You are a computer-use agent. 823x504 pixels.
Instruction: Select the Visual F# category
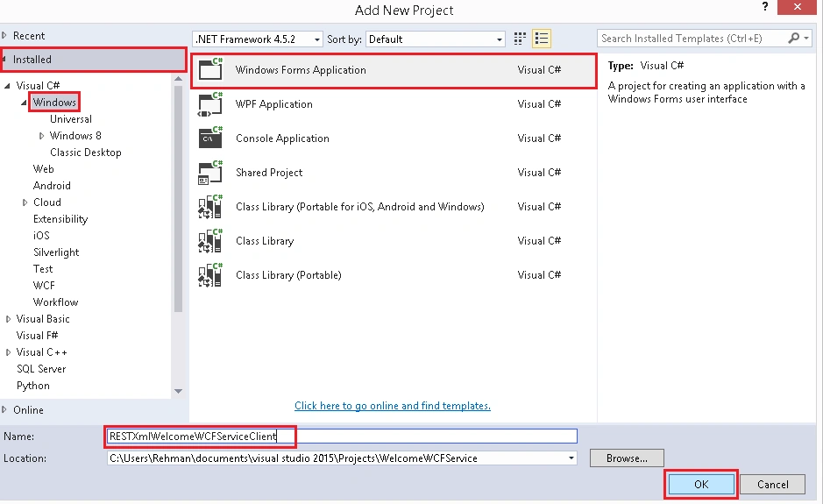pyautogui.click(x=38, y=336)
